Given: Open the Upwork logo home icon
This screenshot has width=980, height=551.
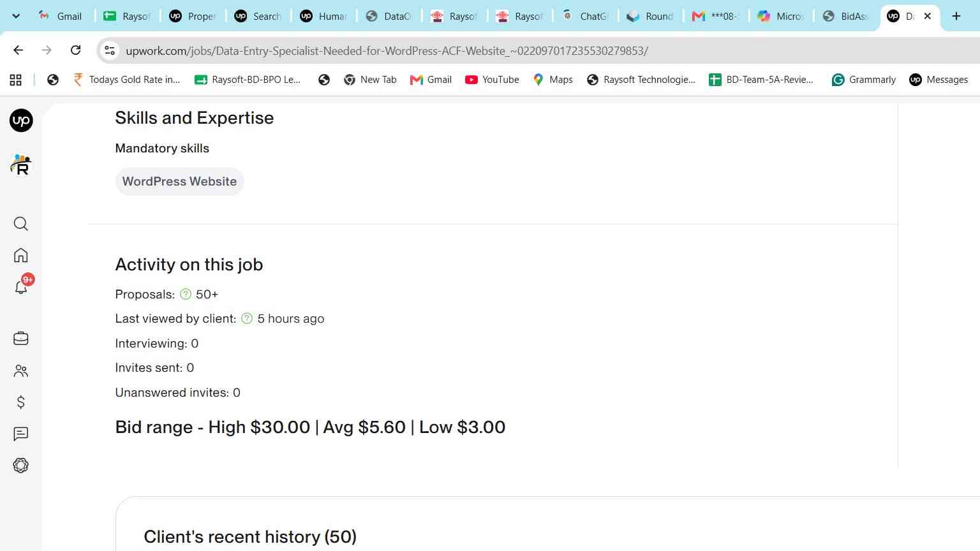Looking at the screenshot, I should click(21, 121).
